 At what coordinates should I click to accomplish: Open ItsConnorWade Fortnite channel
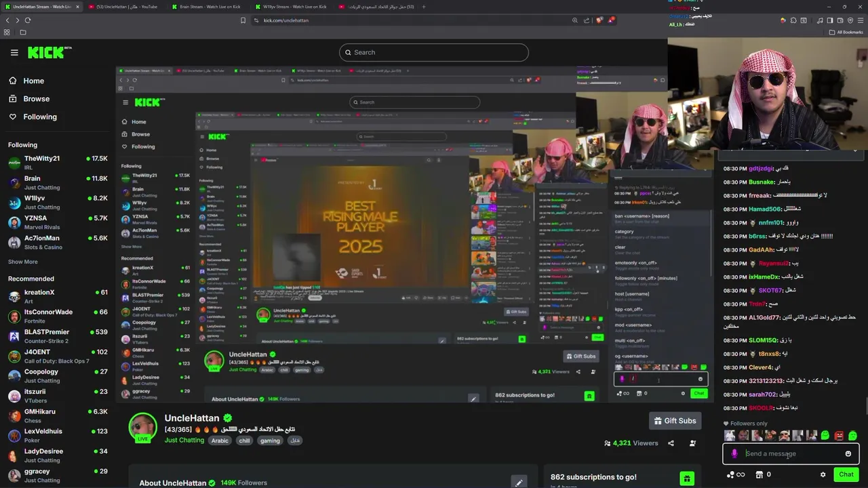(57, 316)
